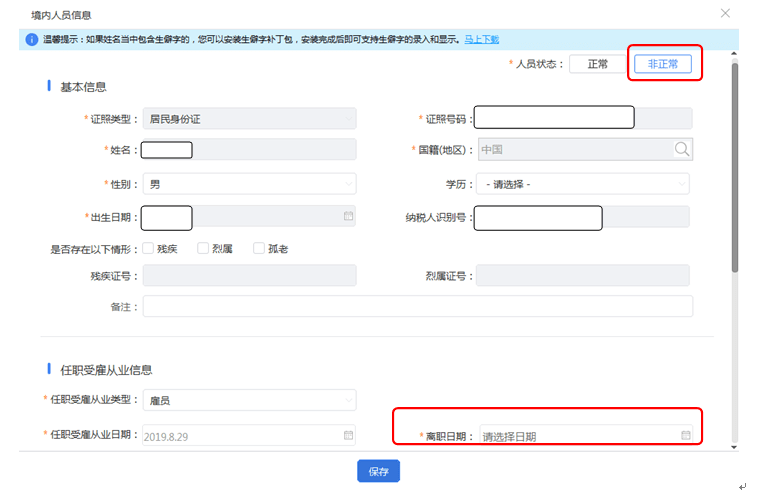Viewport: 760px width, 495px height.
Task: Check the 烈属 checkbox
Action: point(203,248)
